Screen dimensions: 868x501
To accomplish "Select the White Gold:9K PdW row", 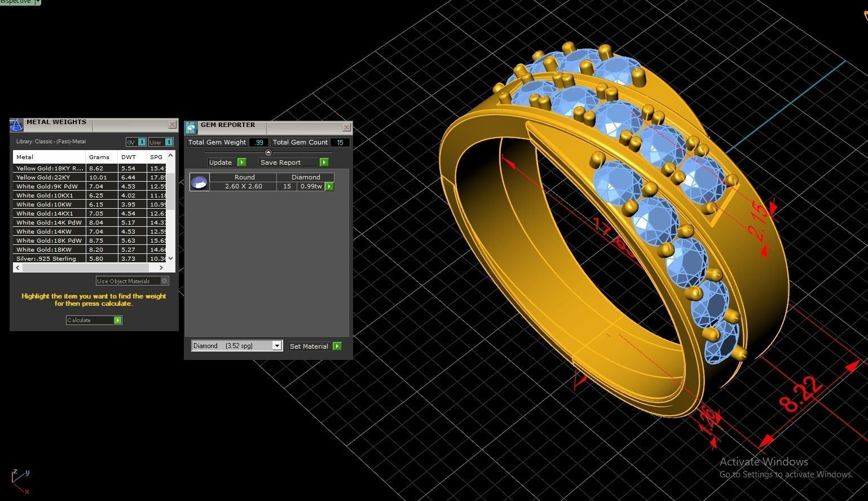I will (90, 186).
